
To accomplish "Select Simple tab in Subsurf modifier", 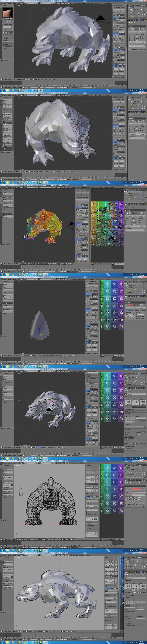I will tap(140, 310).
